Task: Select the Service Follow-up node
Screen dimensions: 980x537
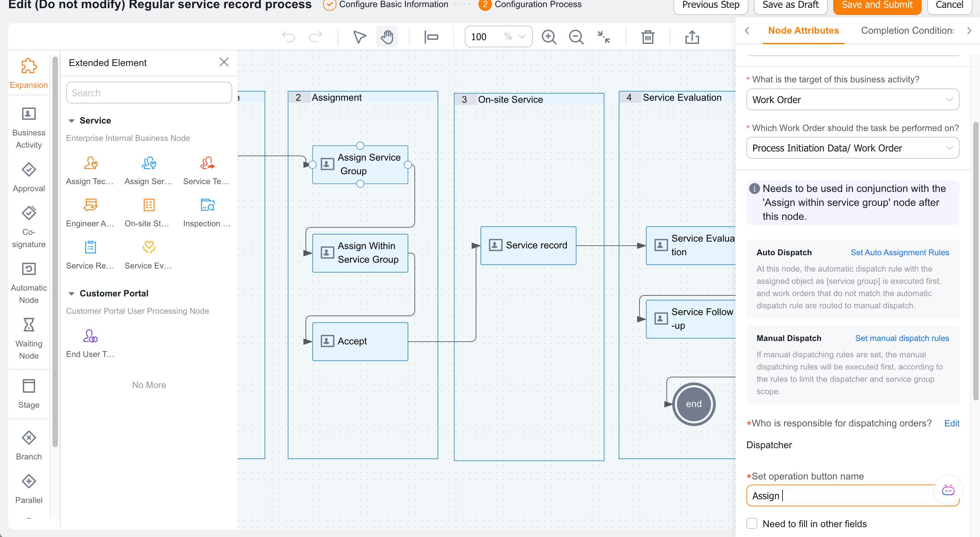Action: tap(691, 319)
